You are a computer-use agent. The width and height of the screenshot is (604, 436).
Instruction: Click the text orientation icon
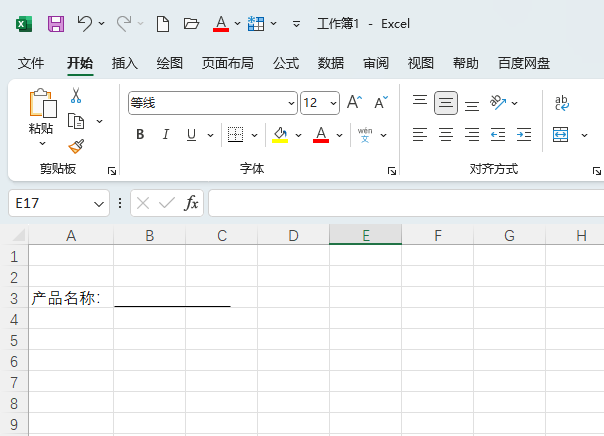(498, 102)
